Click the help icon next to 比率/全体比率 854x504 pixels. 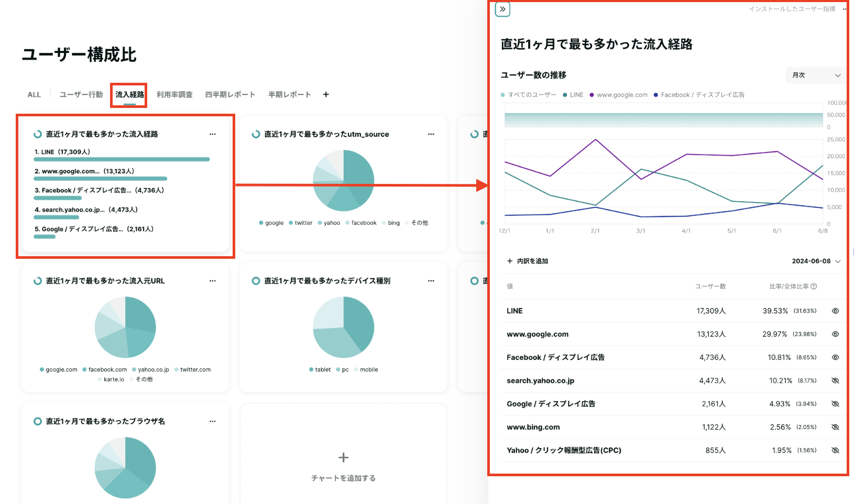pos(814,286)
